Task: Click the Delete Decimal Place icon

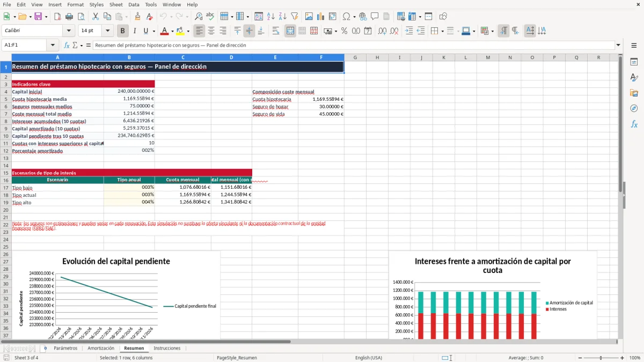Action: 394,31
